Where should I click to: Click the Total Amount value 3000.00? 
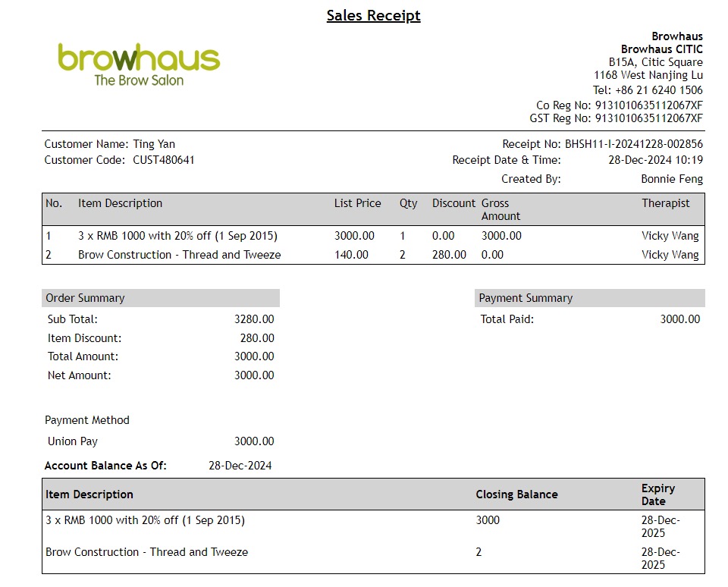254,356
